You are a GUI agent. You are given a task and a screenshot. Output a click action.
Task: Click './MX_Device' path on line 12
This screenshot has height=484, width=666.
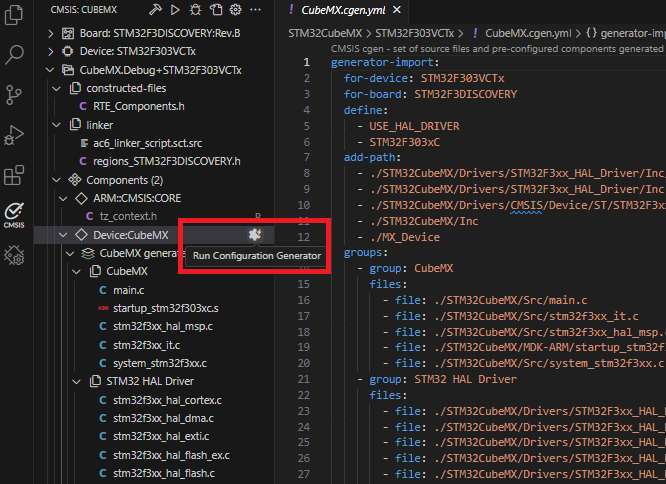[404, 237]
